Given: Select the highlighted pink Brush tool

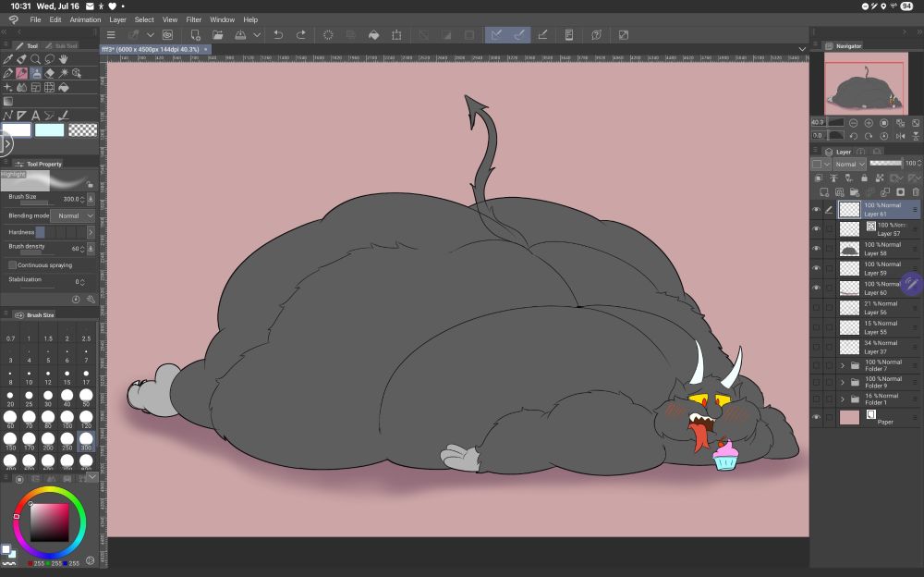Looking at the screenshot, I should 22,73.
